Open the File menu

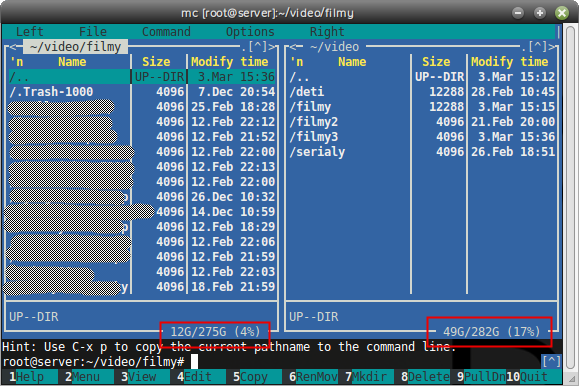click(x=93, y=32)
